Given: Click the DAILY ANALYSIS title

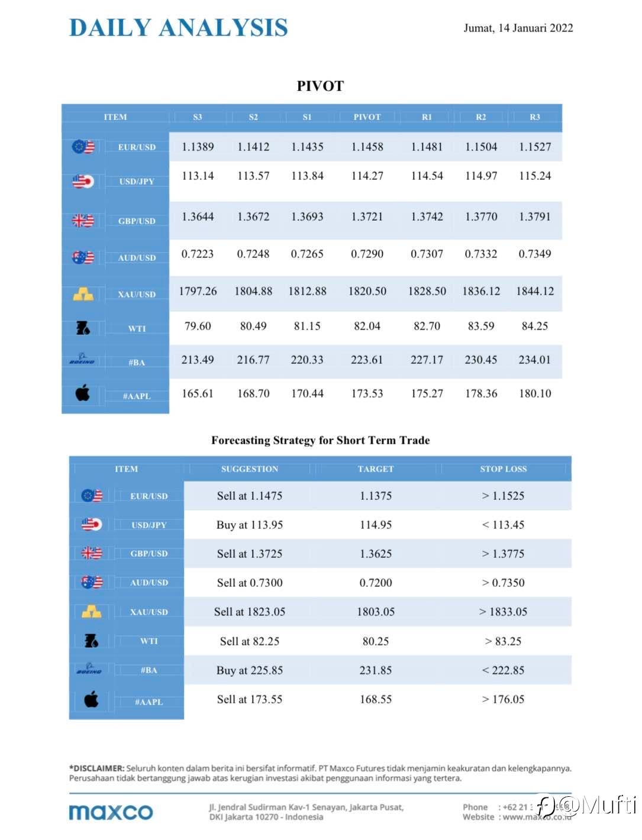Looking at the screenshot, I should click(178, 28).
